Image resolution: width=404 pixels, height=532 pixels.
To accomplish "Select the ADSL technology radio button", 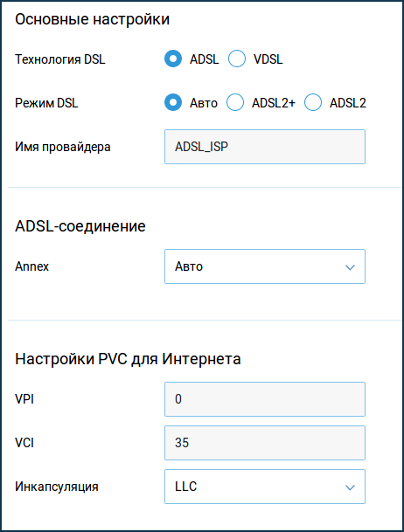I will click(x=173, y=59).
